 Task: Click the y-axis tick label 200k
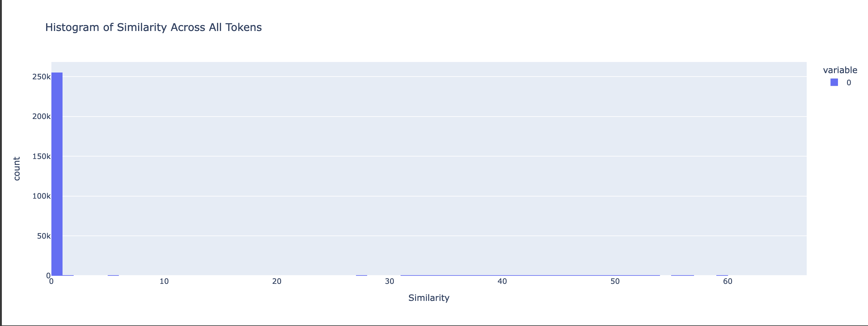click(x=41, y=117)
